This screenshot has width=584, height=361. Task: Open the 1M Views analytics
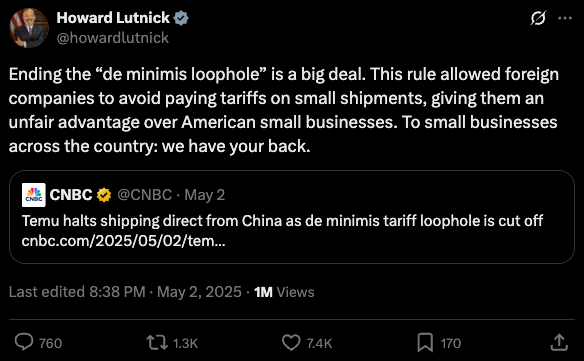pos(284,292)
